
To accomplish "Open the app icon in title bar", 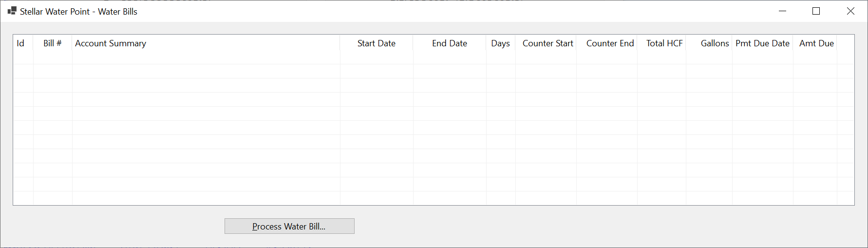I will coord(12,11).
